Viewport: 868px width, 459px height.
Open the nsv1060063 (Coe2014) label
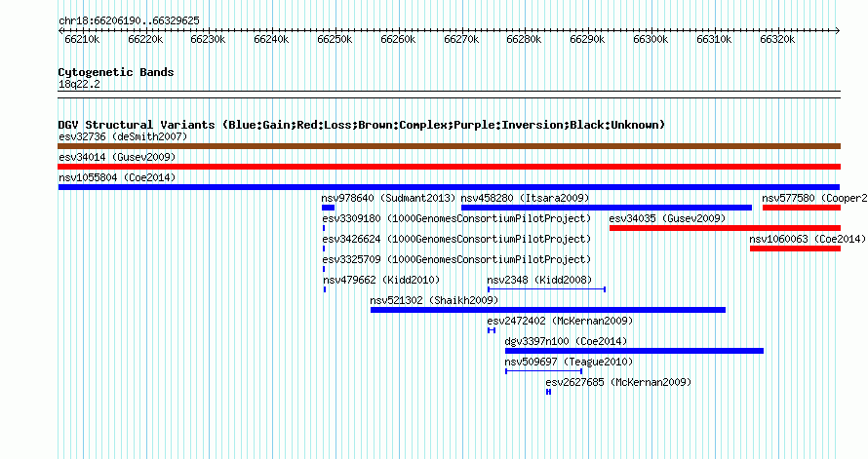click(808, 239)
